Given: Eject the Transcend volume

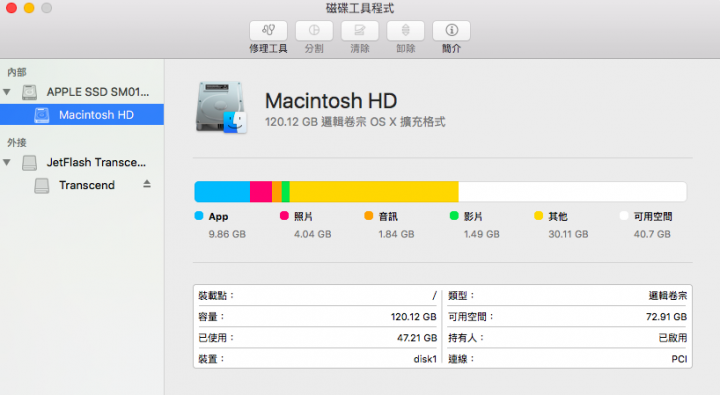Looking at the screenshot, I should 147,184.
